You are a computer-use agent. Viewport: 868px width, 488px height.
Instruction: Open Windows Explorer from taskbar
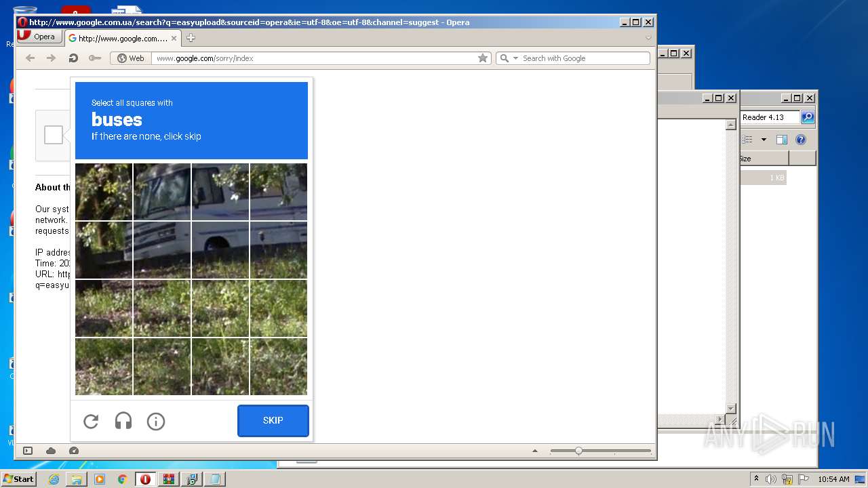tap(77, 479)
